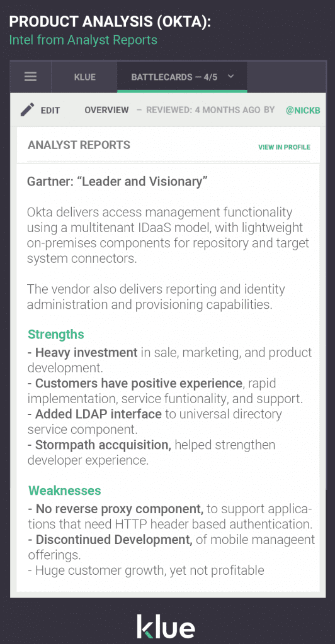The height and width of the screenshot is (644, 335).
Task: Click the Strengths section heading
Action: tap(56, 335)
